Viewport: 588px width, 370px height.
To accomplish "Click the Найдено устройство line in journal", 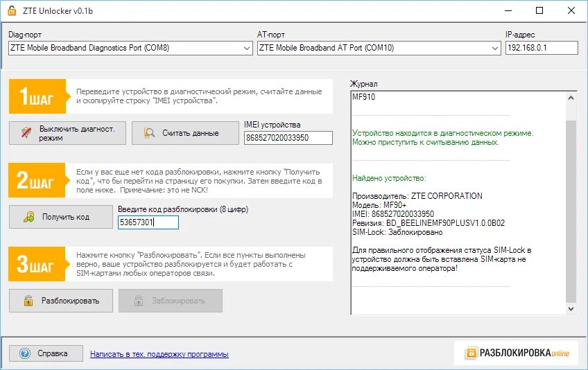I will coord(389,178).
